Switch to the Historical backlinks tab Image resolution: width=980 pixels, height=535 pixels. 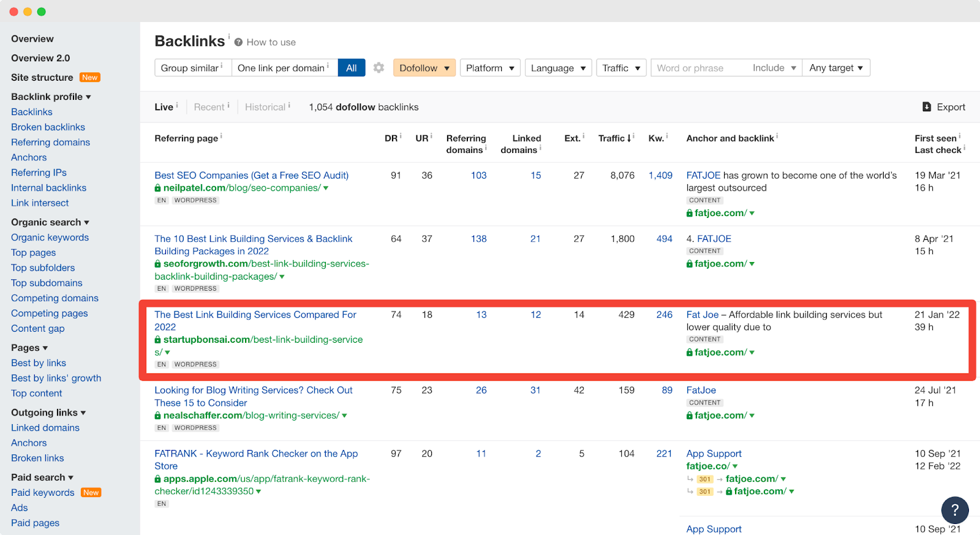[x=265, y=107]
